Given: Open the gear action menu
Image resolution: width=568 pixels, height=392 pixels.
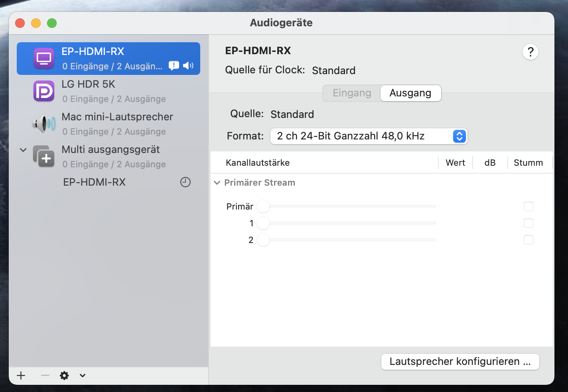Looking at the screenshot, I should (64, 375).
